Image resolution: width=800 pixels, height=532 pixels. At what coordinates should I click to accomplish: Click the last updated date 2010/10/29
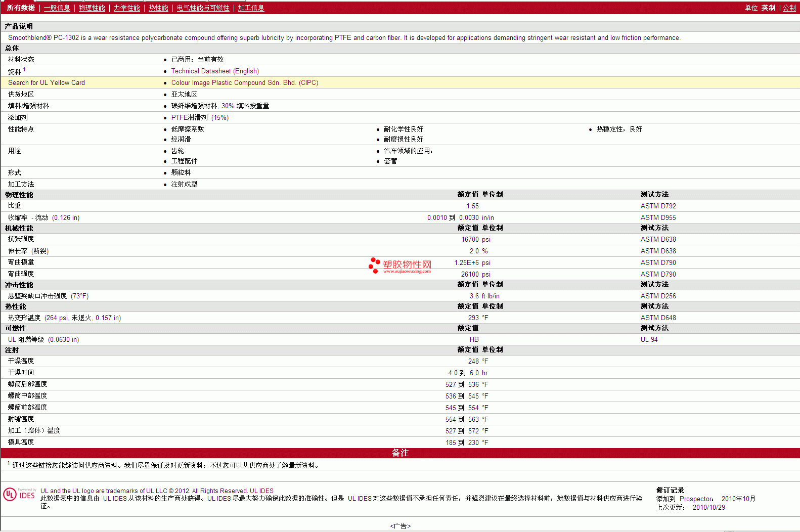tap(708, 508)
